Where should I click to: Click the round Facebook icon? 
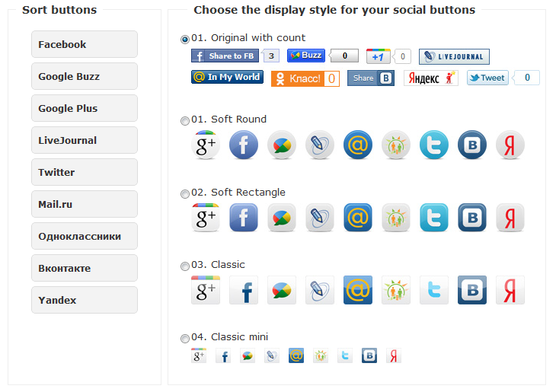point(244,145)
